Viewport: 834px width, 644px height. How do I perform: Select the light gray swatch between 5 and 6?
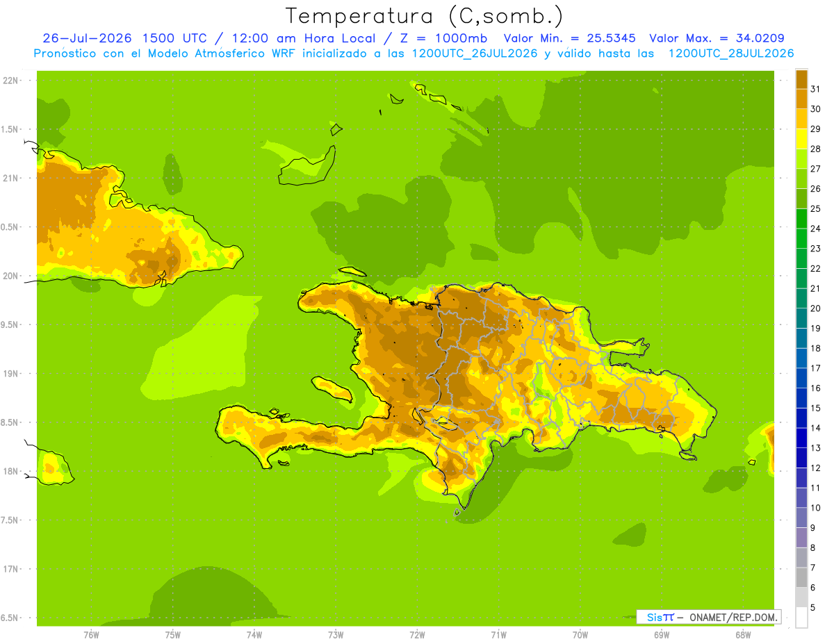pos(801,597)
